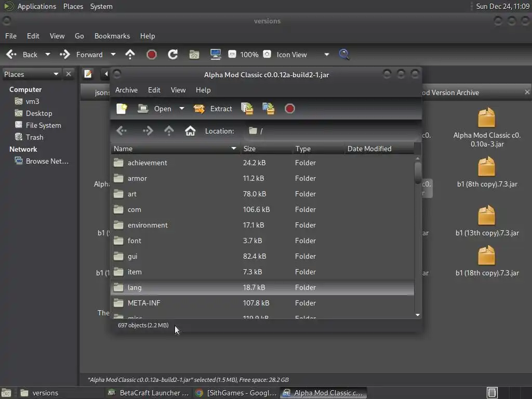The height and width of the screenshot is (399, 532).
Task: Click the Computer icon in file manager toolbar
Action: tap(216, 54)
